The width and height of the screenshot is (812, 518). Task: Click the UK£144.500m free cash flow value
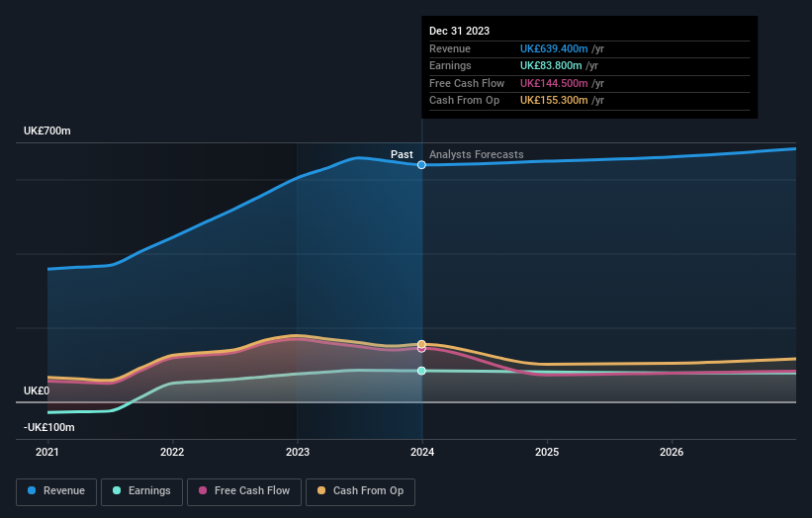tap(554, 83)
